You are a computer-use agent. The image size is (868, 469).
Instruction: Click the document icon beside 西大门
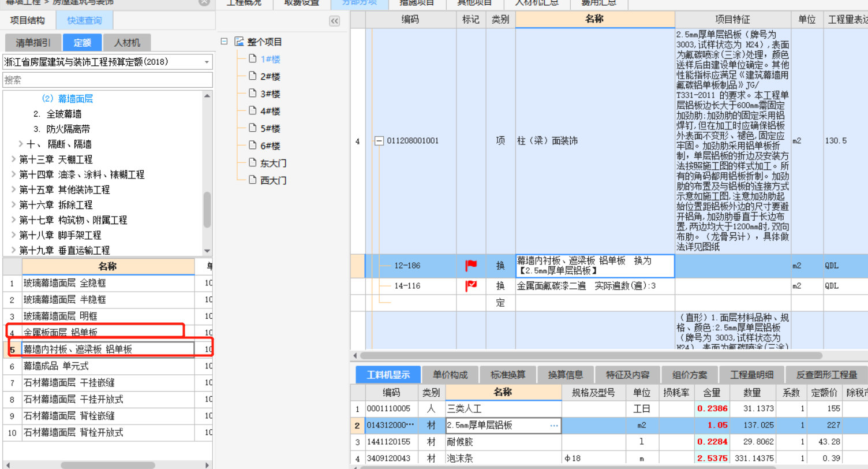pos(252,180)
